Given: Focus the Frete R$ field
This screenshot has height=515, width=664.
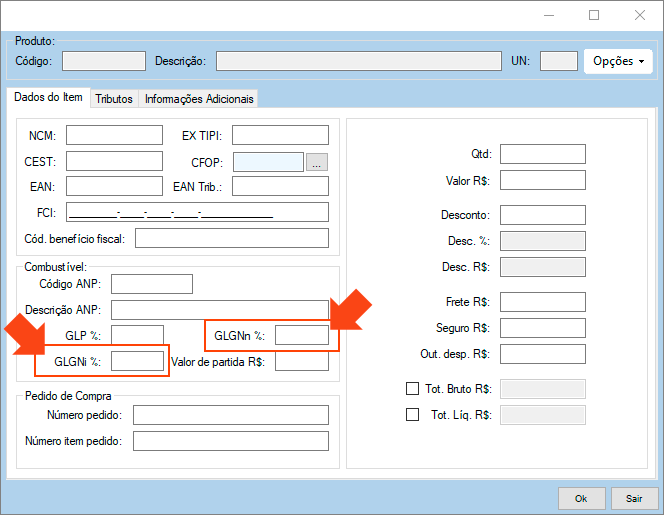Looking at the screenshot, I should tap(542, 302).
